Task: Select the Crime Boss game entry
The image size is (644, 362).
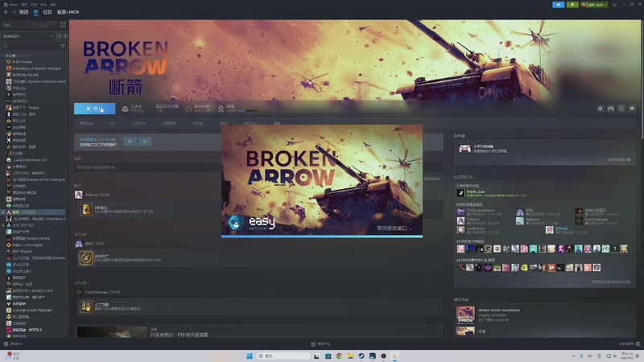Action: [x=35, y=219]
